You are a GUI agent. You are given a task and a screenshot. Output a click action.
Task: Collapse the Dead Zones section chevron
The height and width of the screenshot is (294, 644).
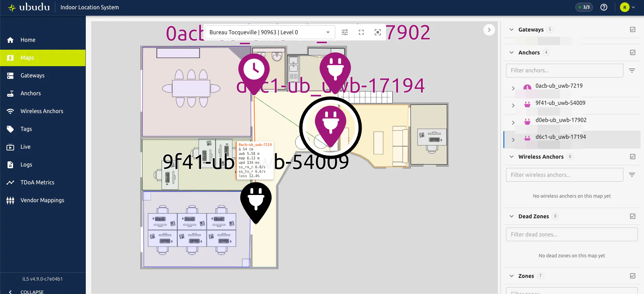[512, 216]
